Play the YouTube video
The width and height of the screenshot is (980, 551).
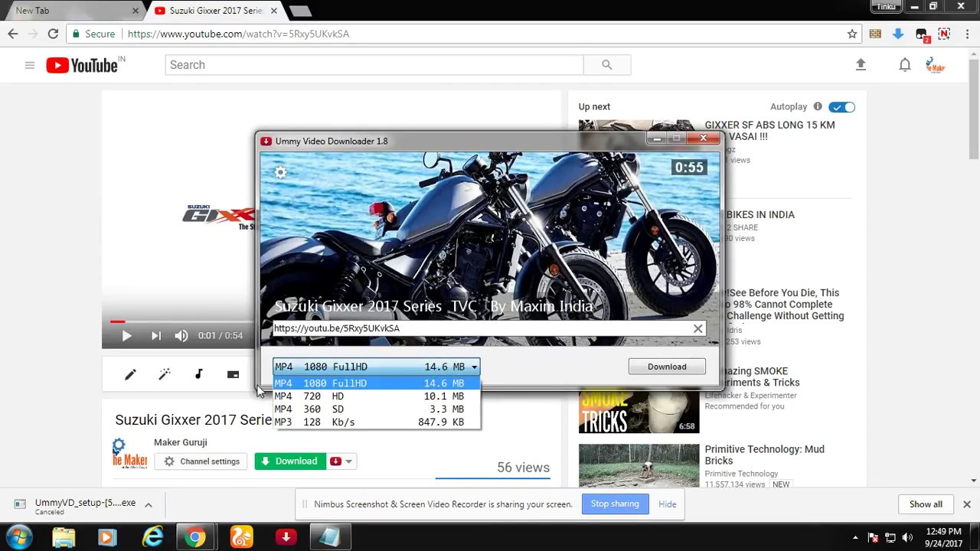click(126, 335)
